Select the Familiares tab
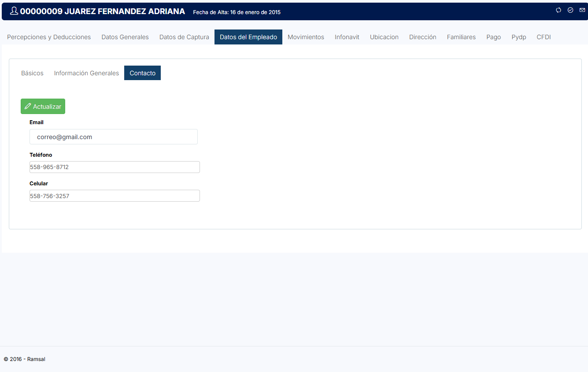Viewport: 588px width, 372px height. tap(461, 37)
